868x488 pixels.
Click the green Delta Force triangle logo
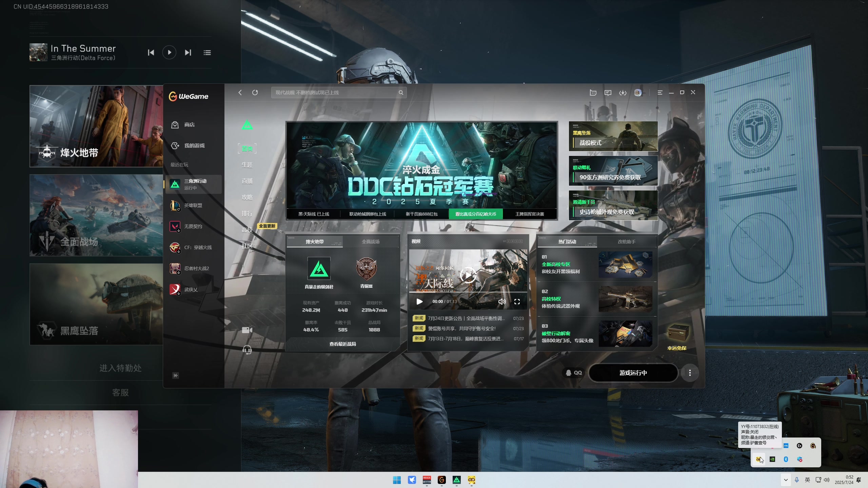[x=247, y=125]
